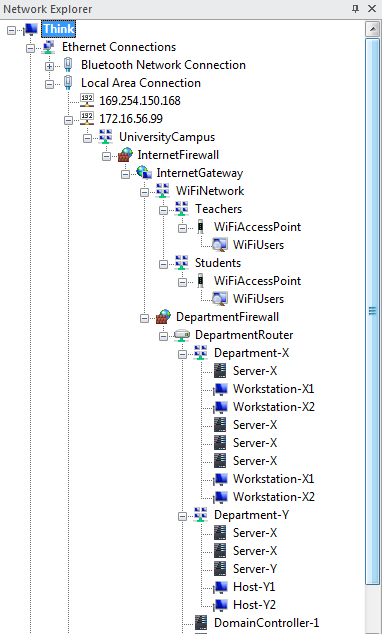Select the Department-Y label

pos(251,515)
